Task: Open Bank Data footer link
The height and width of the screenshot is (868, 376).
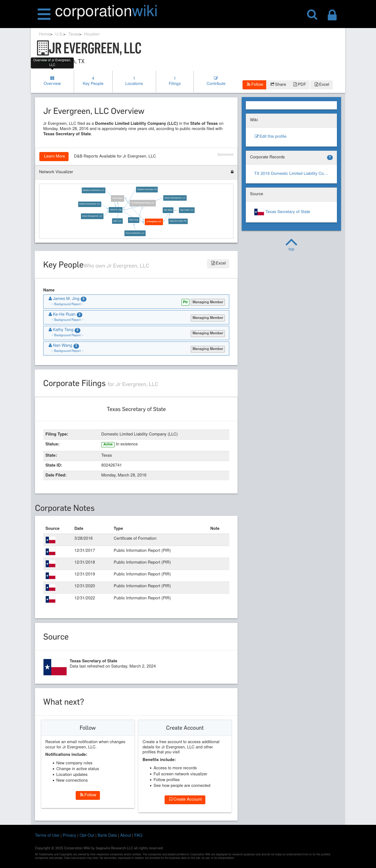Action: pos(107,835)
